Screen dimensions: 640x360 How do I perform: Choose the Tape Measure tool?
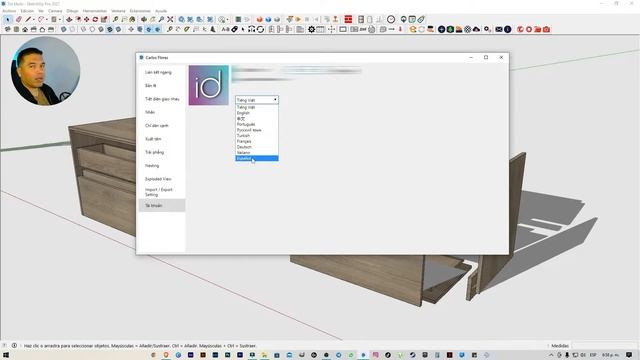point(116,19)
